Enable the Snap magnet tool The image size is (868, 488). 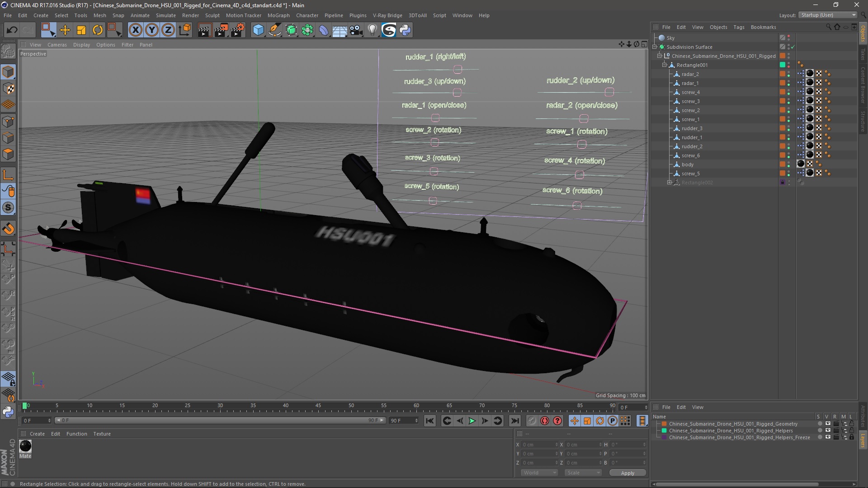pos(8,229)
